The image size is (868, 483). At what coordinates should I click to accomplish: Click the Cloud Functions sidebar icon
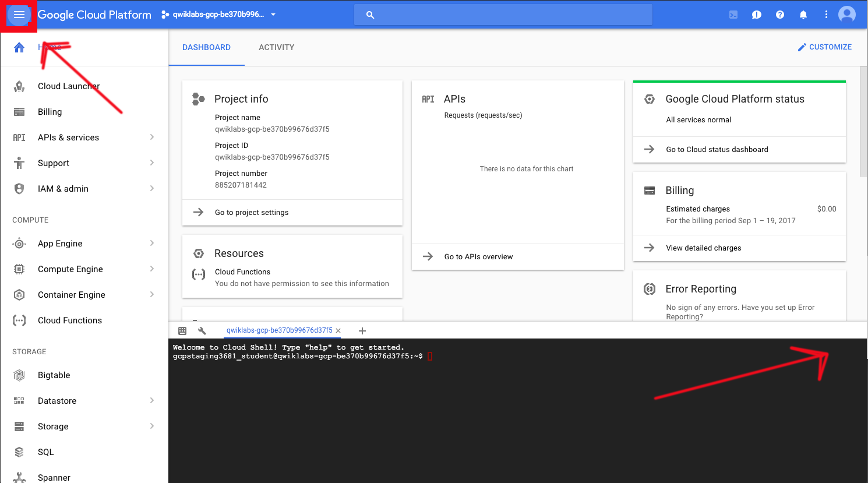tap(19, 320)
